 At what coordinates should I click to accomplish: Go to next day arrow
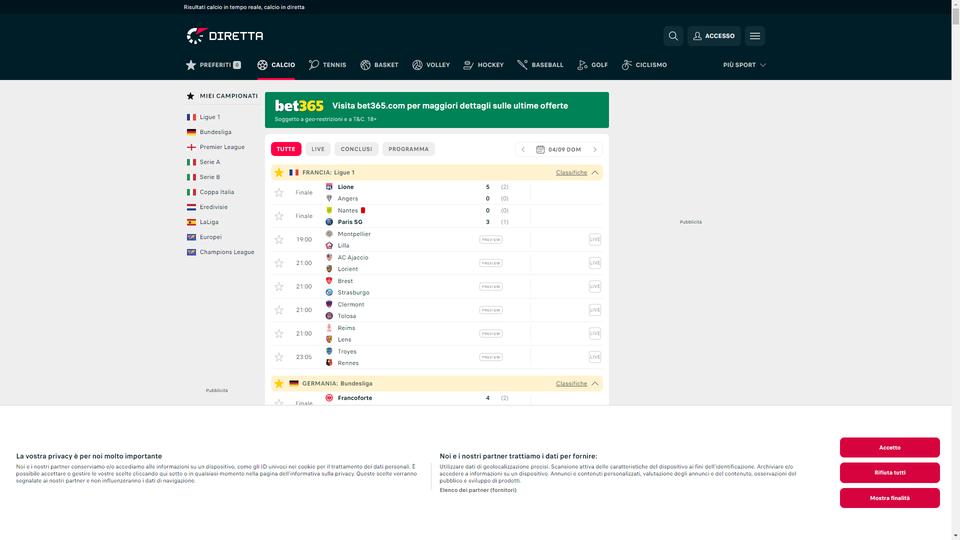point(594,149)
